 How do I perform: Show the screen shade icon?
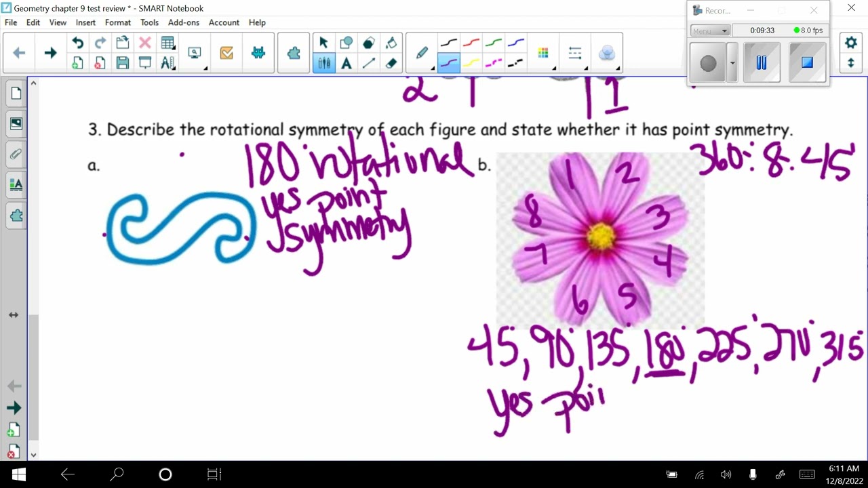(x=144, y=63)
